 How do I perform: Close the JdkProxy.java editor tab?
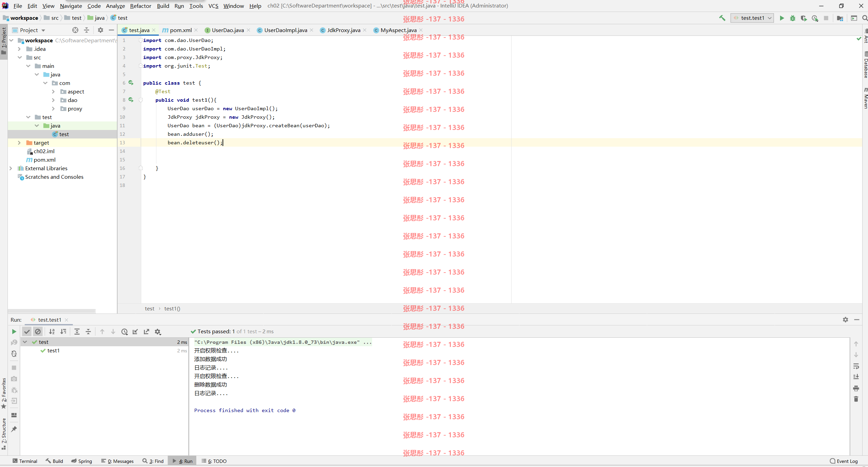click(x=365, y=30)
